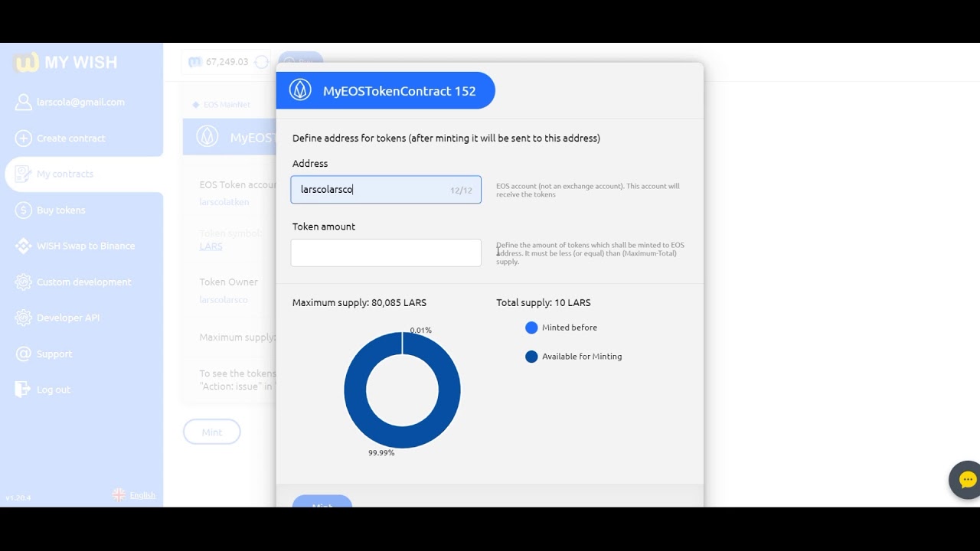Image resolution: width=980 pixels, height=551 pixels.
Task: Click the Log out door icon
Action: 24,390
